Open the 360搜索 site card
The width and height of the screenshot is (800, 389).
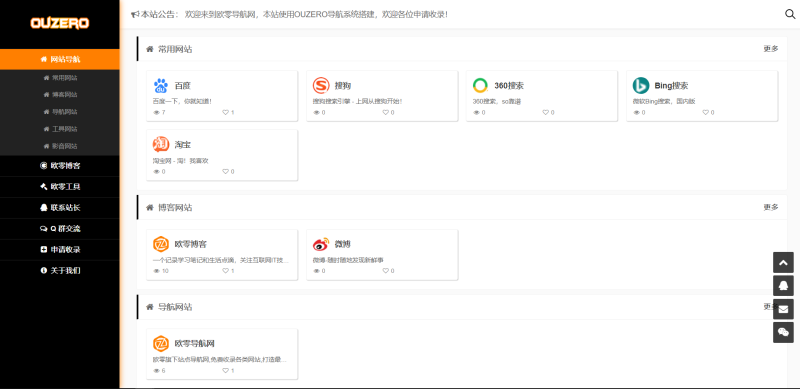pyautogui.click(x=542, y=96)
